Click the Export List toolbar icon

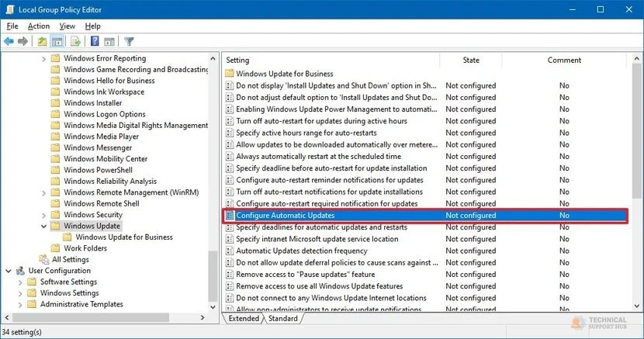coord(75,41)
